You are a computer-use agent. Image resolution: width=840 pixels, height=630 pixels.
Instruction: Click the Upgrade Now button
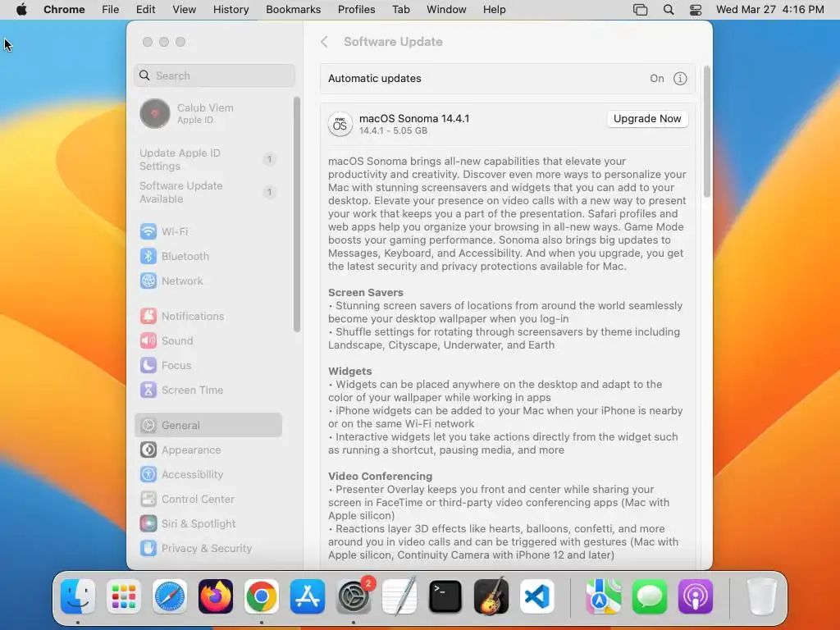coord(647,119)
